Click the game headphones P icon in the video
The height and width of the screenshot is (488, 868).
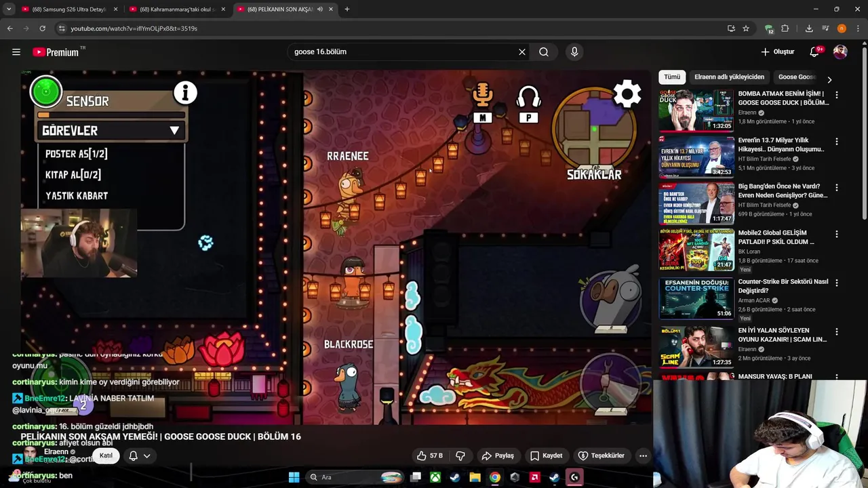pos(528,104)
